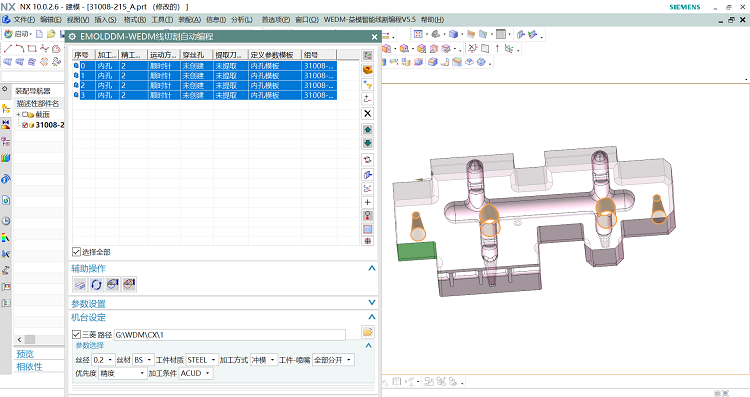Expand the 参数设置 section
This screenshot has height=397, width=750.
click(372, 303)
